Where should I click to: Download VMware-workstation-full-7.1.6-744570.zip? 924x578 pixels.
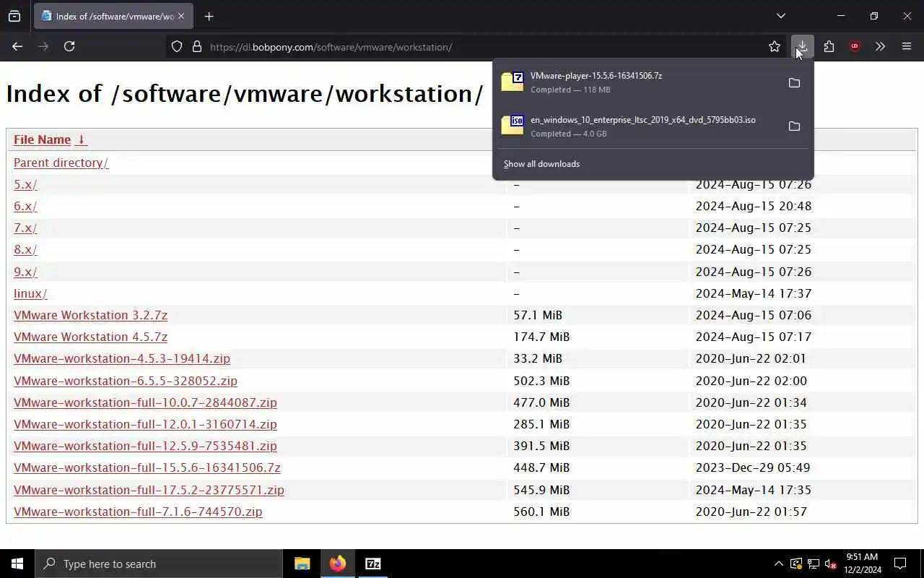[x=138, y=512]
